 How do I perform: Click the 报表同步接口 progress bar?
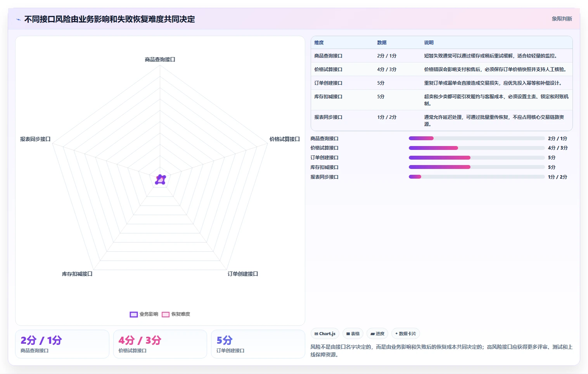tap(477, 177)
